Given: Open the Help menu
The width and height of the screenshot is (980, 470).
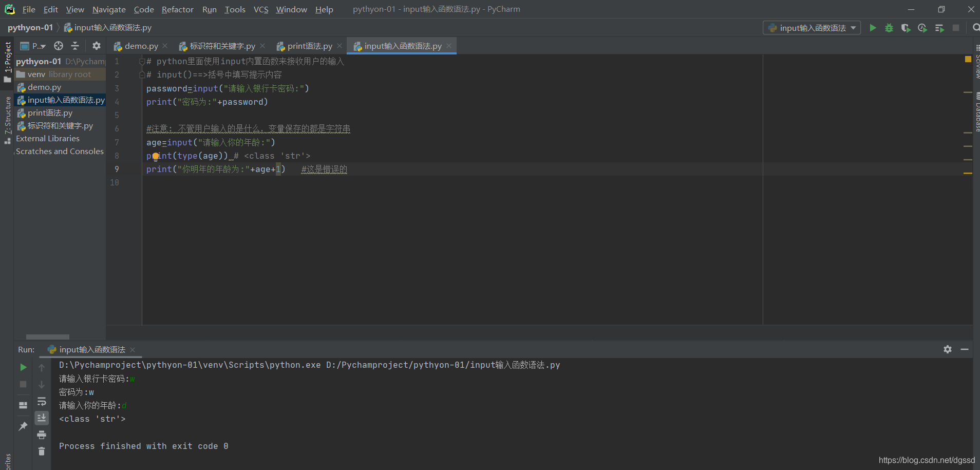Looking at the screenshot, I should coord(324,9).
